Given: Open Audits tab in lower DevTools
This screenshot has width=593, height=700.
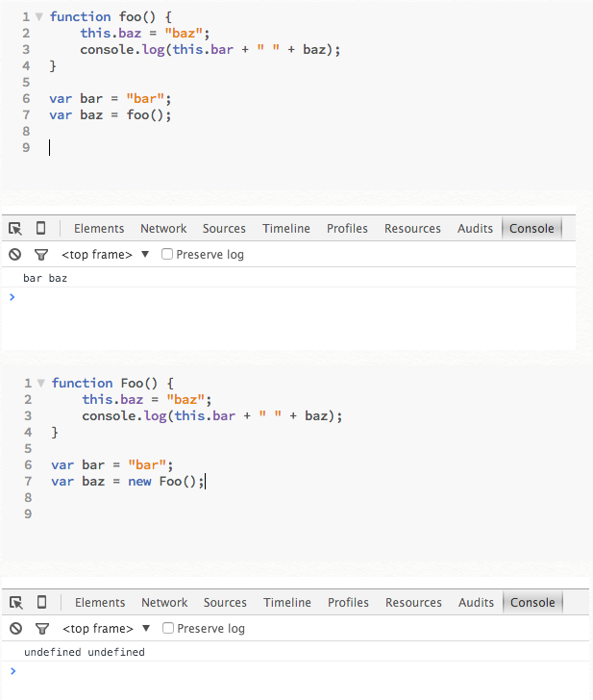Looking at the screenshot, I should [476, 603].
